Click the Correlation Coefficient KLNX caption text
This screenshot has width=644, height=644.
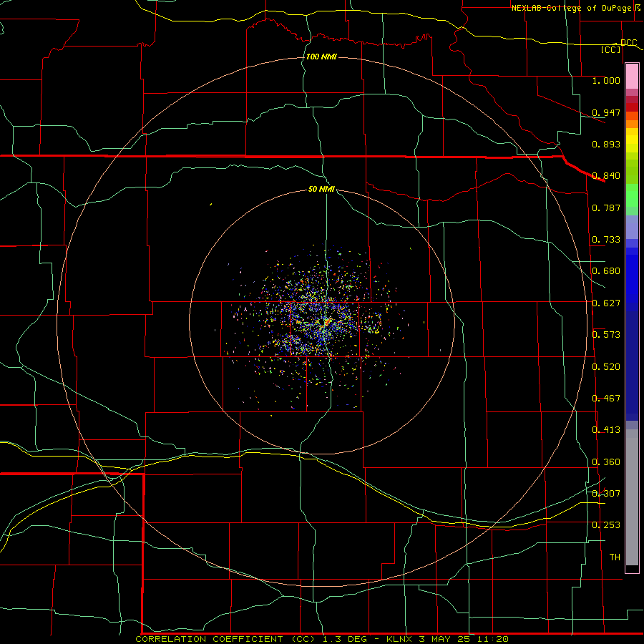coord(322,639)
